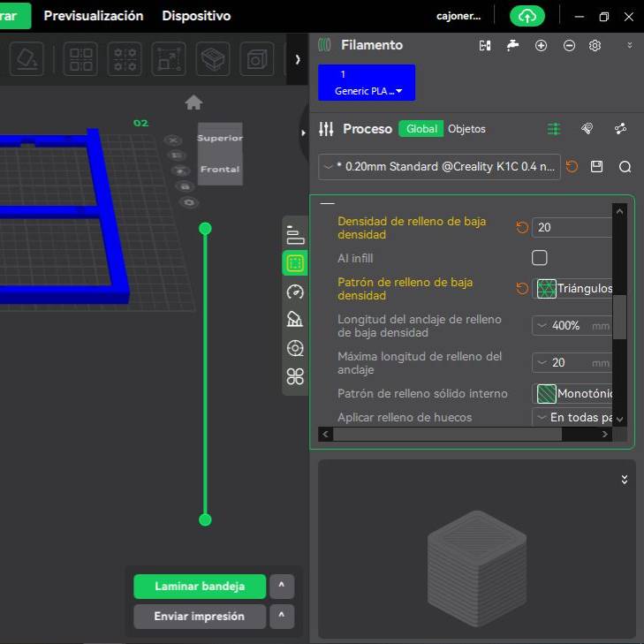The width and height of the screenshot is (644, 644).
Task: Enable the AI infill checkbox
Action: [x=540, y=258]
